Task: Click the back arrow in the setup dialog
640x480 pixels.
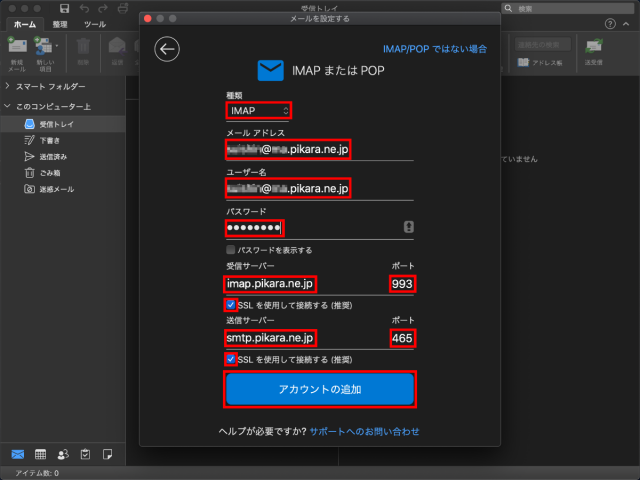Action: coord(167,48)
